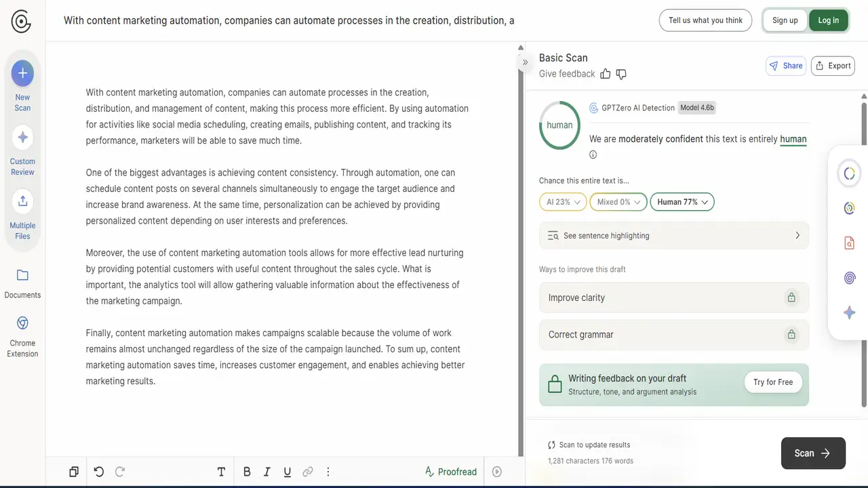Click the play button in the editor toolbar

[497, 472]
